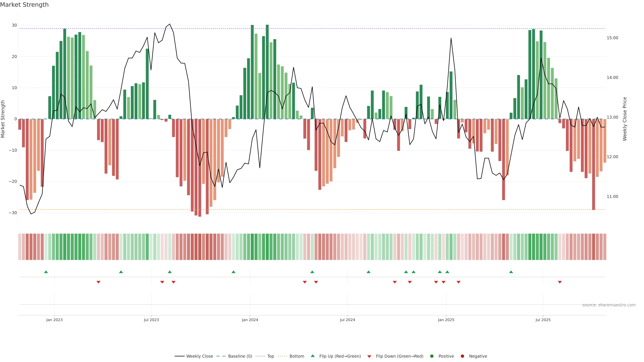Click the Jan 2024 x-axis label

pos(250,320)
